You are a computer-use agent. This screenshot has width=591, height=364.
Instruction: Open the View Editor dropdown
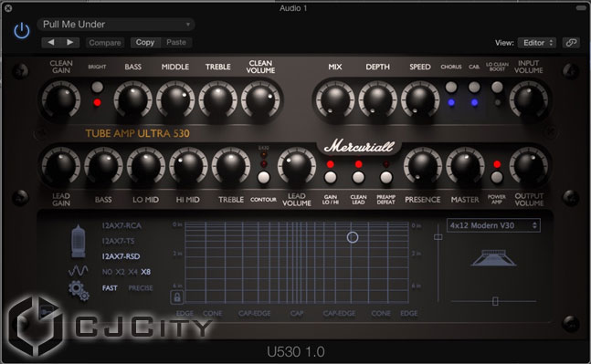pyautogui.click(x=537, y=43)
